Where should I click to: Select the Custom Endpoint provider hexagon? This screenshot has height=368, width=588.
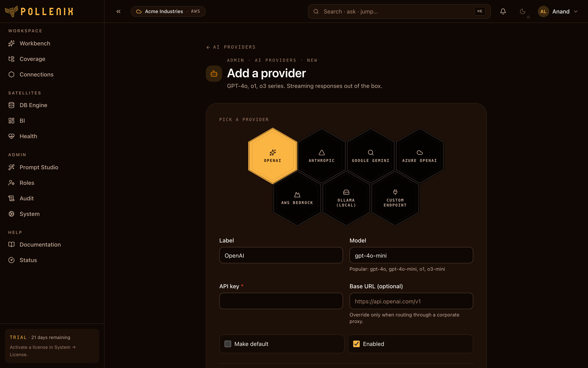click(x=395, y=198)
